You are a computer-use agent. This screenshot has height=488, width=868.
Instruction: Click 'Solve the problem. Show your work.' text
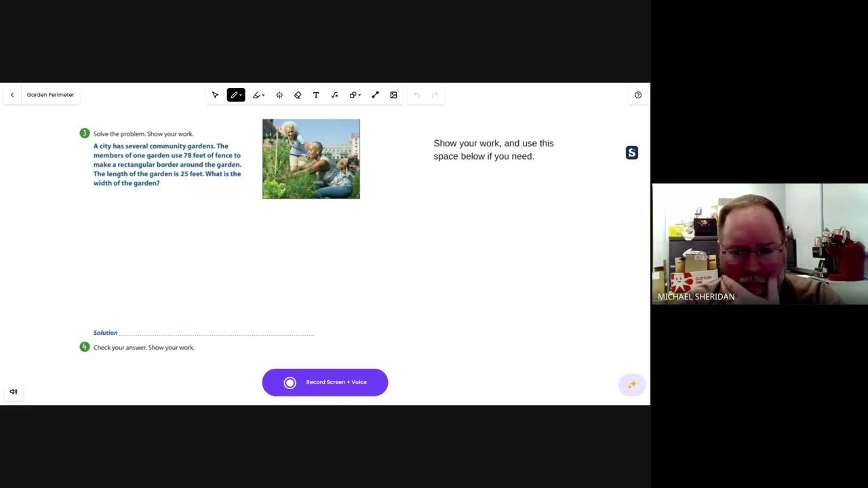point(143,134)
